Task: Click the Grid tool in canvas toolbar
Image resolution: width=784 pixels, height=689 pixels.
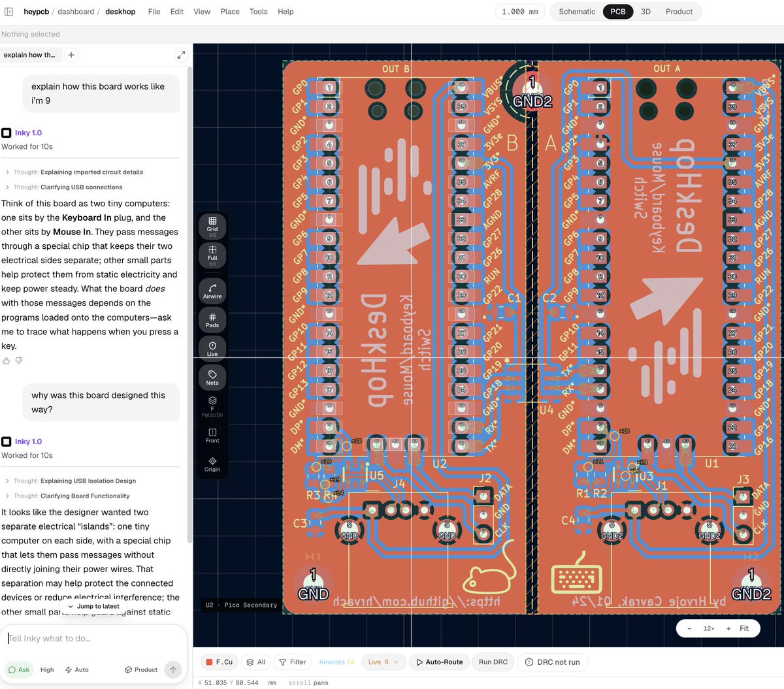Action: [x=212, y=225]
